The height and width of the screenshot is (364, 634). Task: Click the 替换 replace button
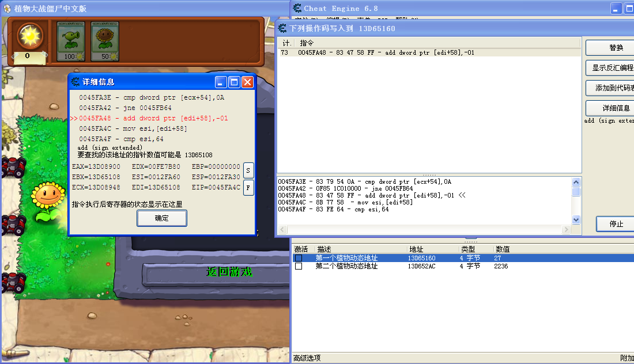pyautogui.click(x=610, y=48)
